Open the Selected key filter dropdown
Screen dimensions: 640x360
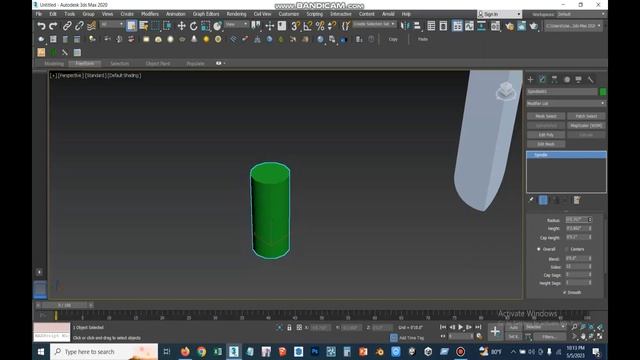pyautogui.click(x=545, y=327)
